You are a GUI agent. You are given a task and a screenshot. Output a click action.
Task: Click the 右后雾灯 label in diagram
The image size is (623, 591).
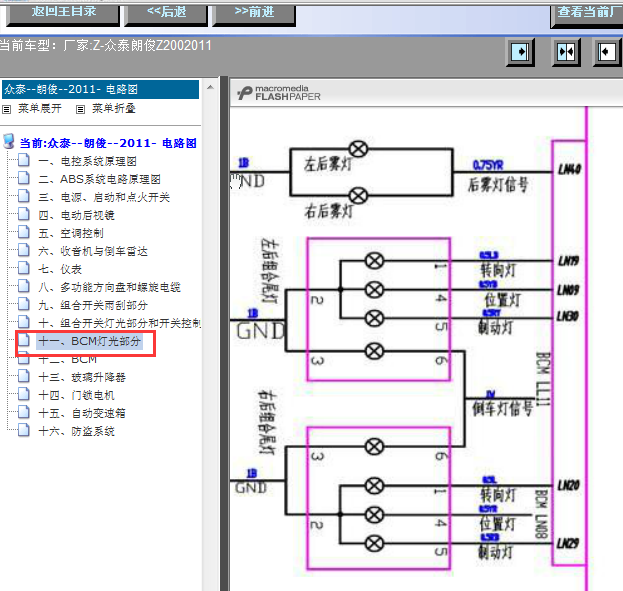pos(328,211)
